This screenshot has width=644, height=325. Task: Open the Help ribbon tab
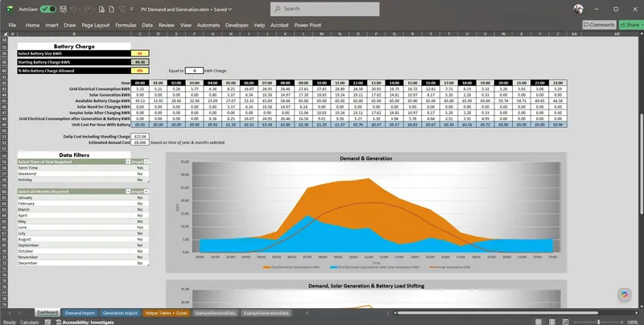point(259,25)
